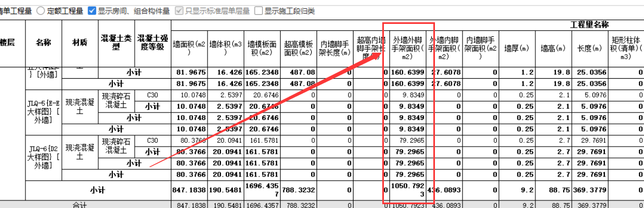The height and width of the screenshot is (208, 644).
Task: Select the C30 cell for JLQ-6
Action: [153, 140]
